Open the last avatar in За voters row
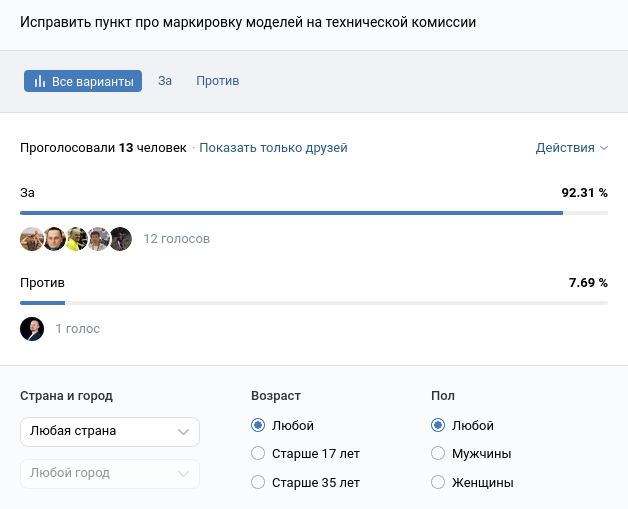This screenshot has height=509, width=628. point(121,239)
